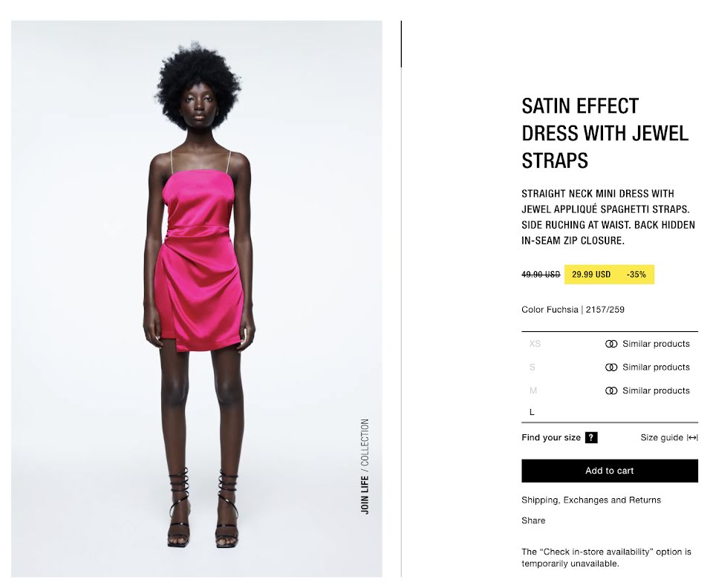Click the vertical image scroll indicator

click(401, 44)
